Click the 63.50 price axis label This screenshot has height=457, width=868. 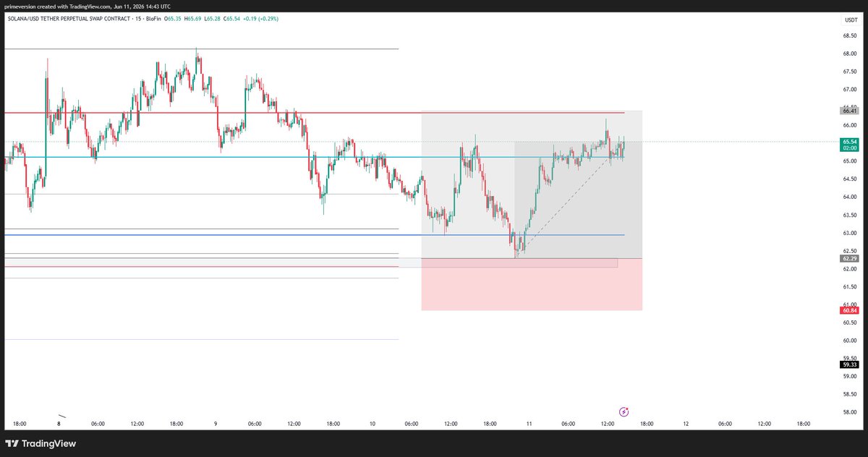click(x=850, y=215)
